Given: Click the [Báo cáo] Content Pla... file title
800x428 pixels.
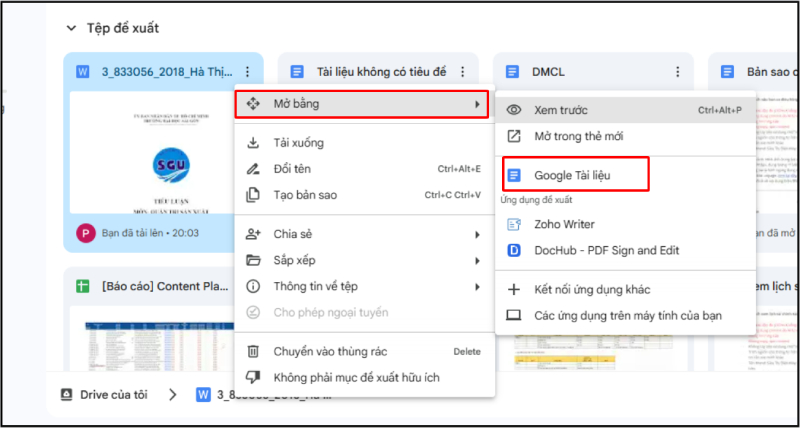Looking at the screenshot, I should tap(165, 287).
